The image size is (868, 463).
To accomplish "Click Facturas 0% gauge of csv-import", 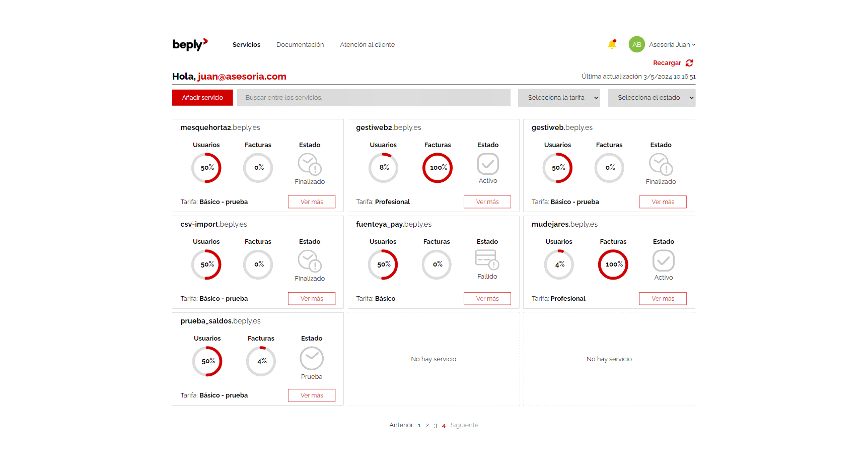I will (258, 264).
